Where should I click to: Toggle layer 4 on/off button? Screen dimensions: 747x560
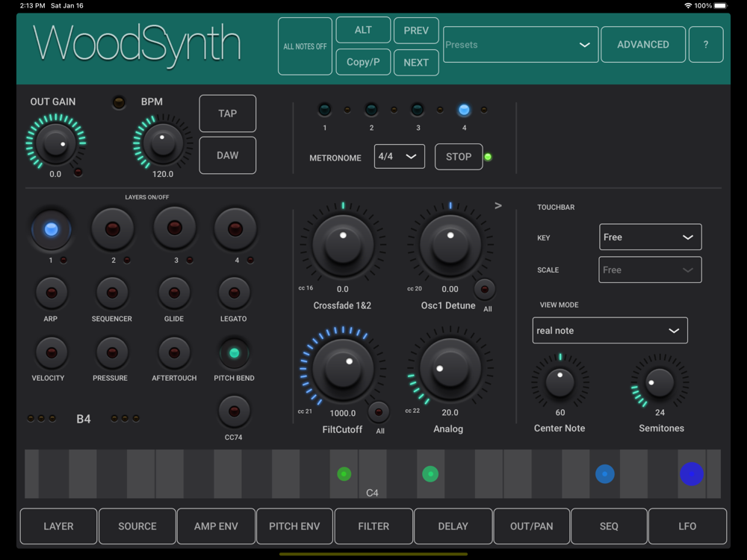click(x=235, y=229)
